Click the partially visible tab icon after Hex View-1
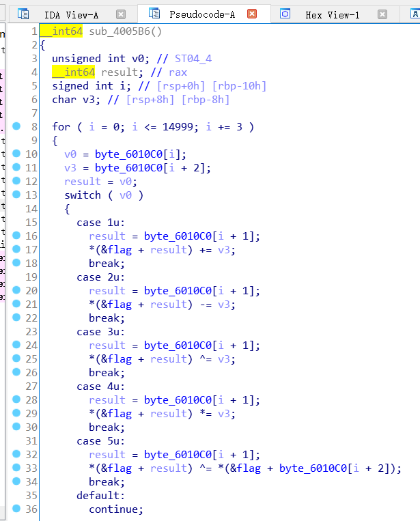 pos(415,14)
